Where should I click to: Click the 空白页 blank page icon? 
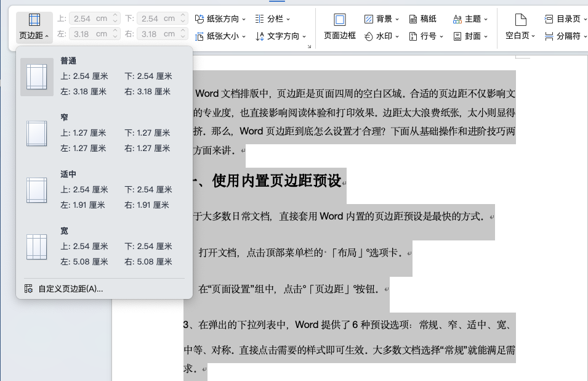click(520, 20)
